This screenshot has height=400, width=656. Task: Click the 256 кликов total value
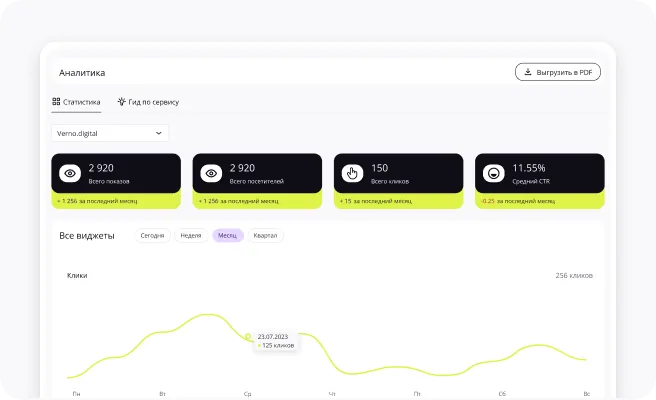coord(574,275)
